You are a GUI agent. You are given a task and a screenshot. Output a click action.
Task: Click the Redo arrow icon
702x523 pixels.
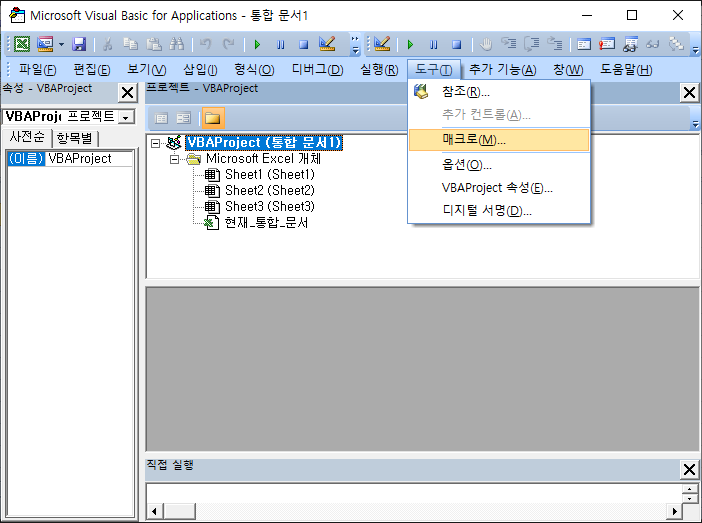tap(228, 44)
